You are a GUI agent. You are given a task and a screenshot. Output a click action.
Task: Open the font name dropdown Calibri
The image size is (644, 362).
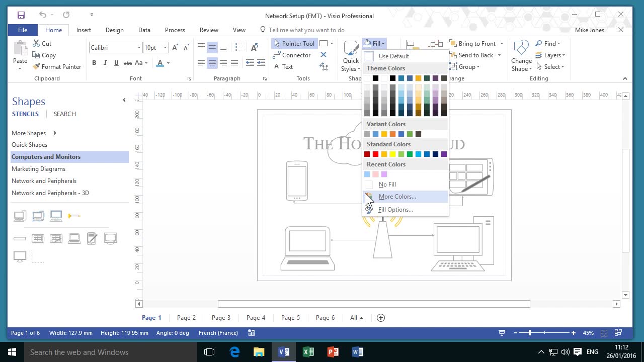(x=139, y=48)
